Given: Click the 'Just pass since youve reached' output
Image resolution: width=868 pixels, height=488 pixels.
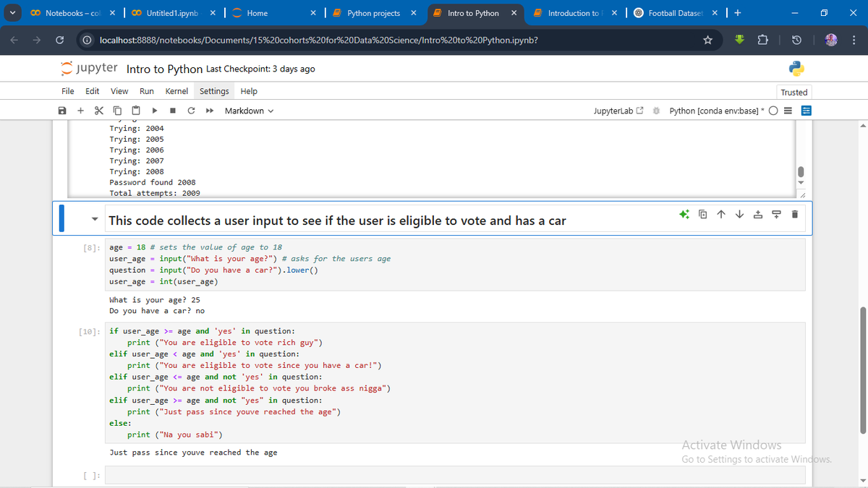Looking at the screenshot, I should 193,453.
